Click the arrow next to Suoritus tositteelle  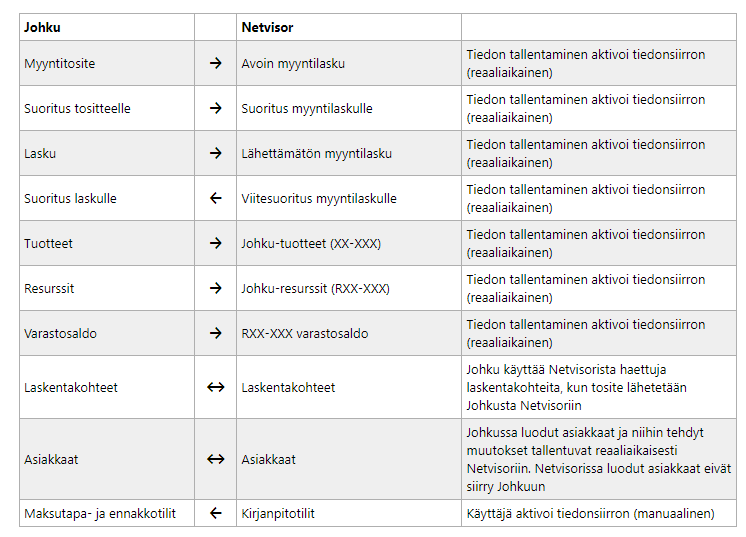click(x=216, y=108)
